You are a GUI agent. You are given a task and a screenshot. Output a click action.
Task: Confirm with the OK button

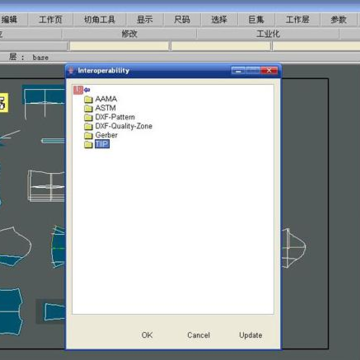click(x=147, y=335)
